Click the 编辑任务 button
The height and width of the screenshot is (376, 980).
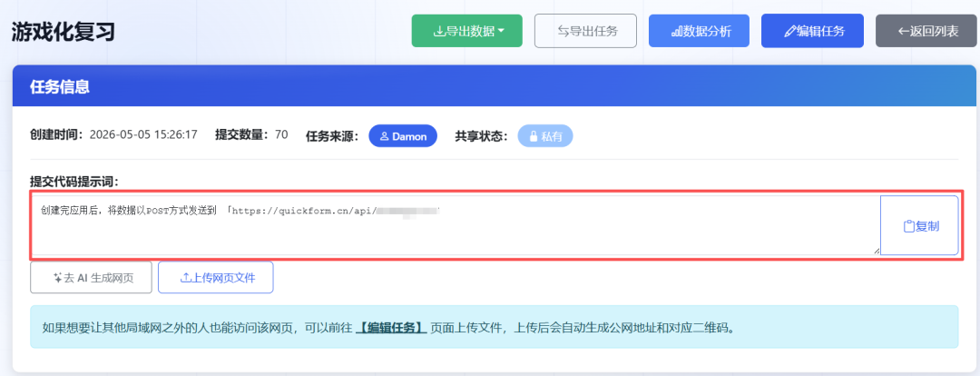tap(812, 31)
